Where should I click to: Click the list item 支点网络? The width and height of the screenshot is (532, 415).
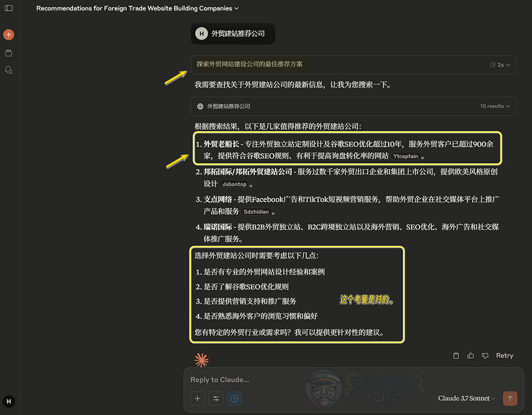click(x=347, y=205)
